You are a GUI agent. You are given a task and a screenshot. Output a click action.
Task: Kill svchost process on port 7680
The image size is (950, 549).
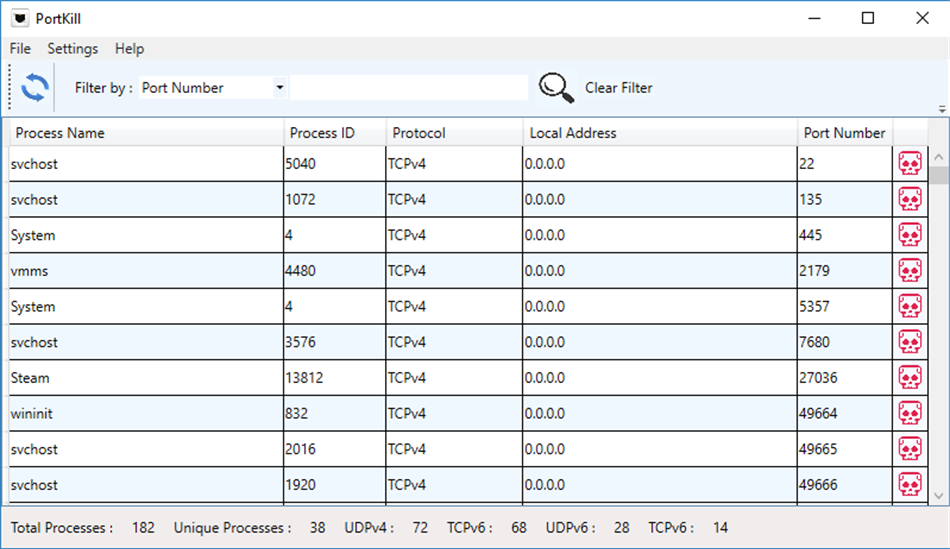coord(909,342)
